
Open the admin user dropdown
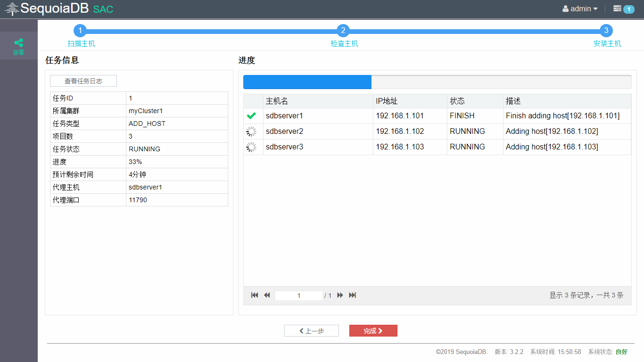[580, 8]
